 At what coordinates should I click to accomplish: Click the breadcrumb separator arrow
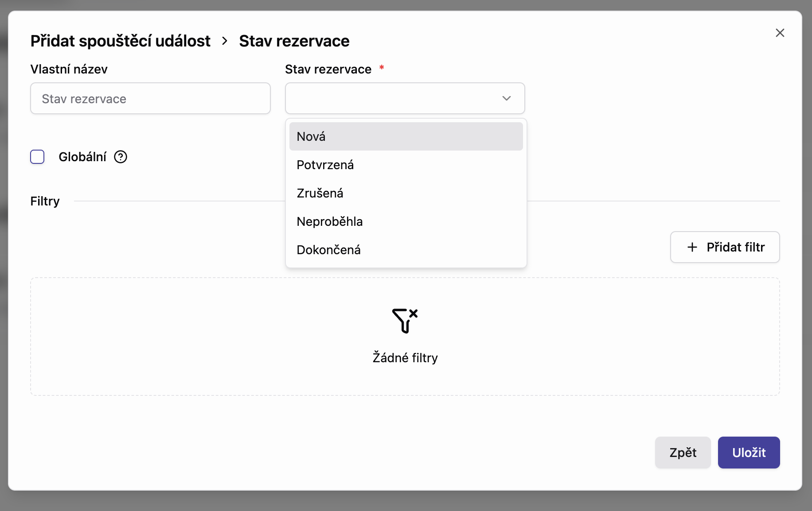(x=225, y=41)
